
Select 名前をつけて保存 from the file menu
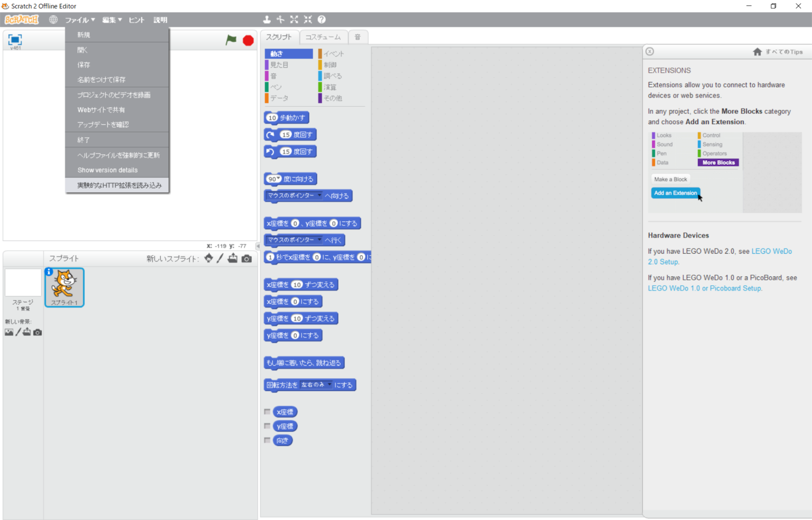coord(101,80)
